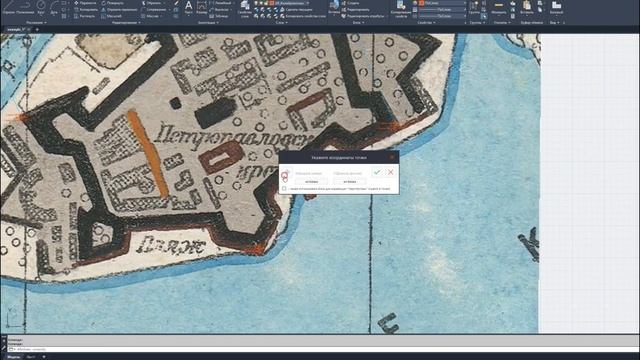Select the Размер (Dimension) tool
This screenshot has width=640, height=360.
[202, 7]
